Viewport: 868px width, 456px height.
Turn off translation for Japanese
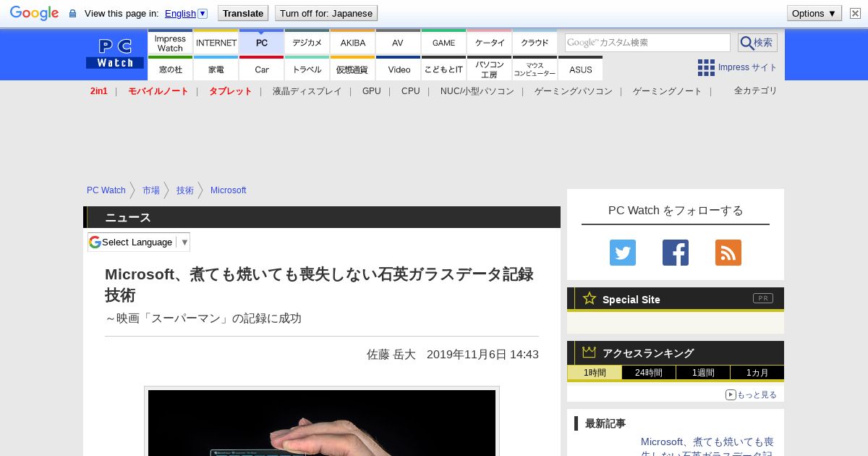click(x=326, y=13)
